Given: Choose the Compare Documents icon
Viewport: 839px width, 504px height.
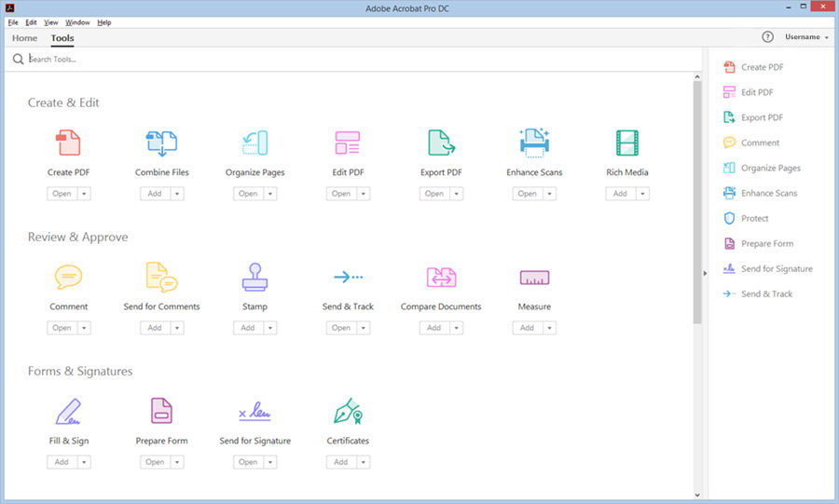Looking at the screenshot, I should [441, 278].
